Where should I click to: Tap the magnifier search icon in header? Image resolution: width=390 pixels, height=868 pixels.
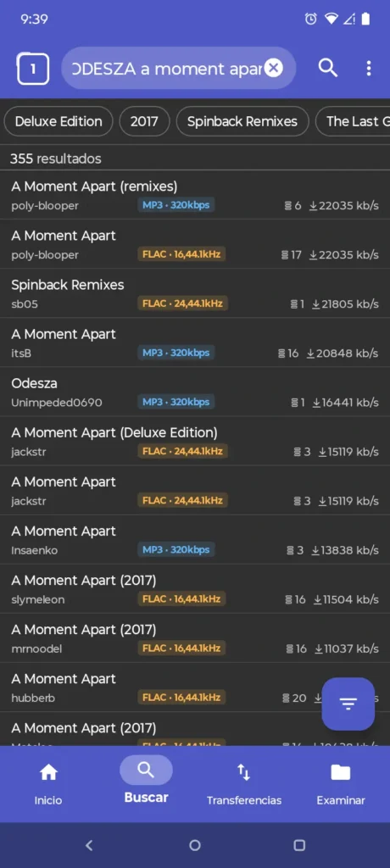[328, 68]
